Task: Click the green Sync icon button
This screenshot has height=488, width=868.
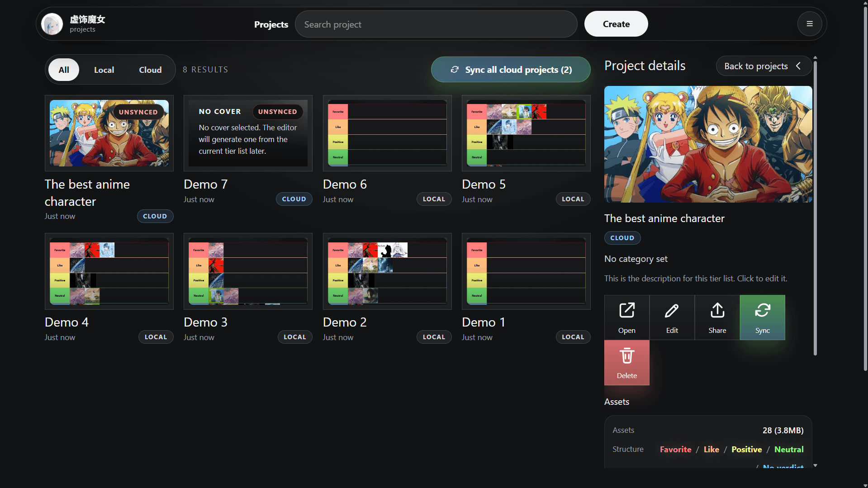Action: click(762, 317)
